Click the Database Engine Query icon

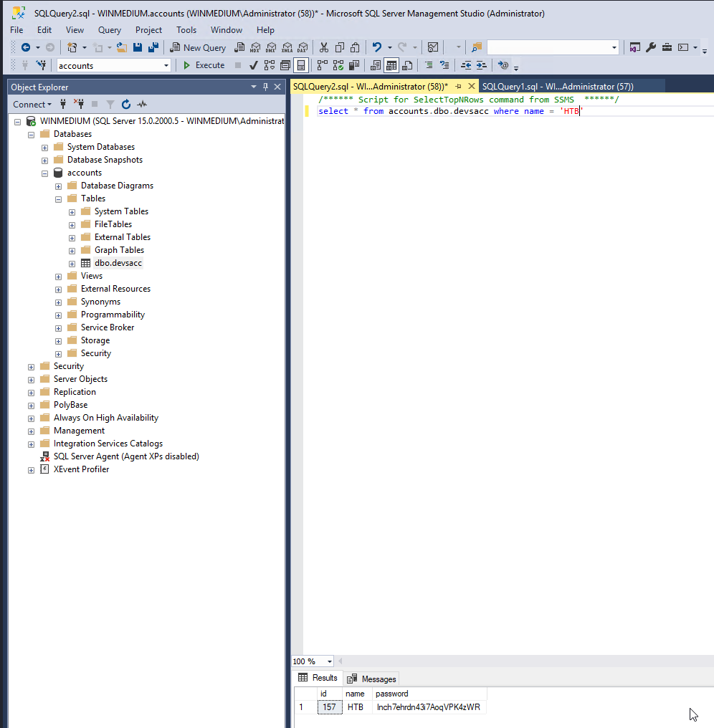[x=239, y=47]
